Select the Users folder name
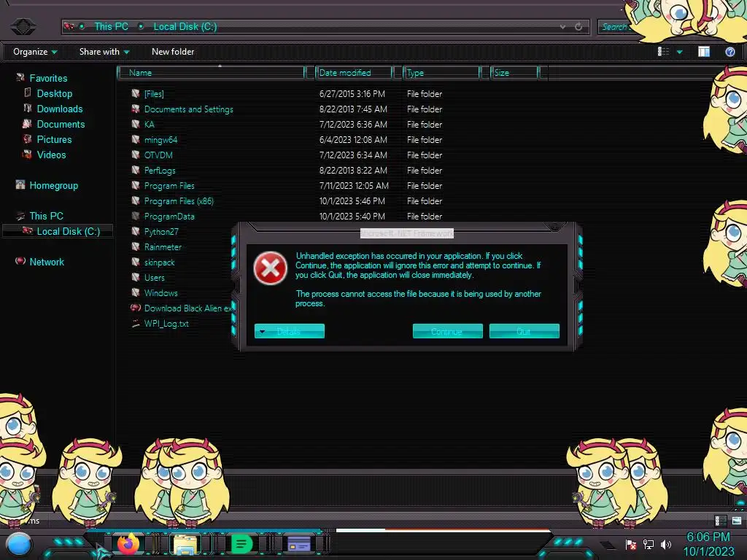 (x=155, y=277)
